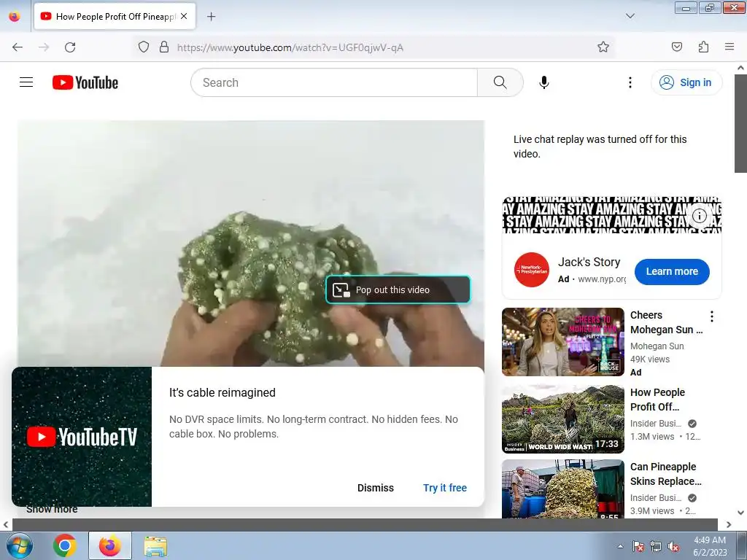Image resolution: width=747 pixels, height=560 pixels.
Task: Open YouTube settings three-dot menu
Action: 630,82
